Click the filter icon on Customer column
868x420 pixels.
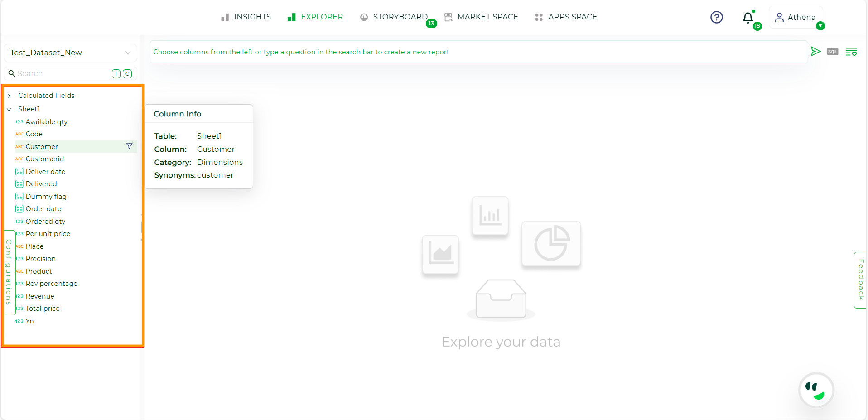[x=130, y=146]
